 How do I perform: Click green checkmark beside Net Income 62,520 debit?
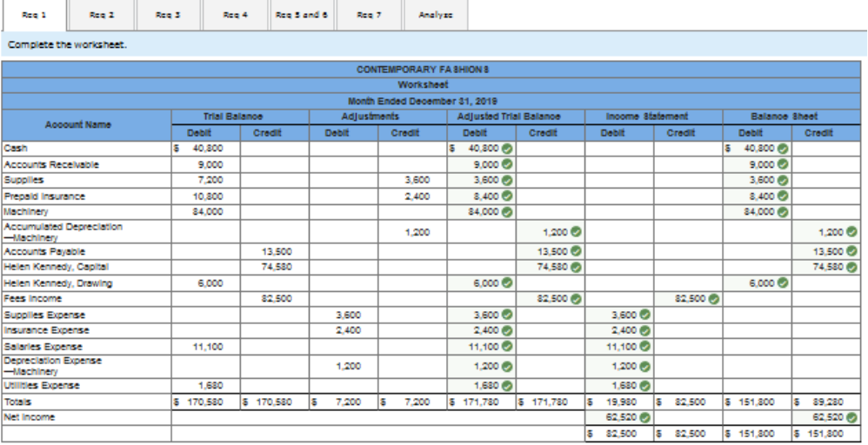[646, 416]
